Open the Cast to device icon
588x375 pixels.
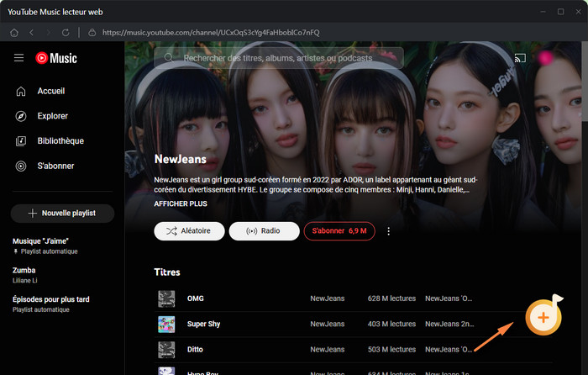pyautogui.click(x=520, y=58)
